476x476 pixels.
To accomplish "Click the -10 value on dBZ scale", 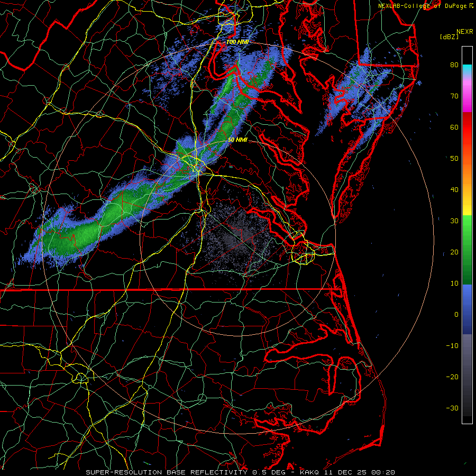I will point(452,346).
